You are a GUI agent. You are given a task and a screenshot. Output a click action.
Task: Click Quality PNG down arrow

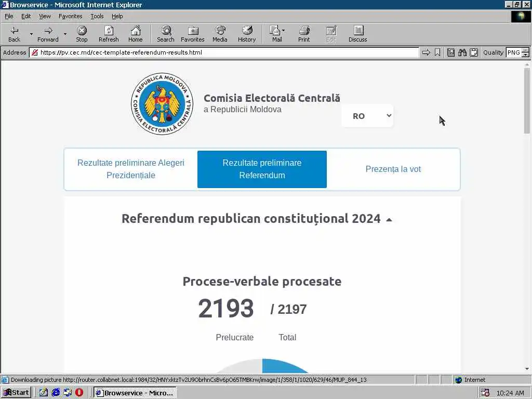[526, 55]
